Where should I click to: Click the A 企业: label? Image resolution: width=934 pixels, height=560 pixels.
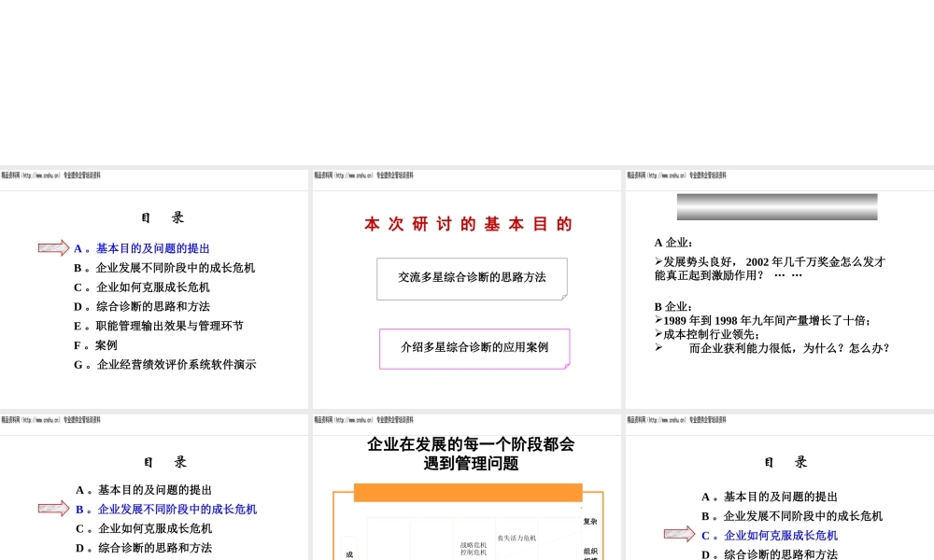[673, 243]
